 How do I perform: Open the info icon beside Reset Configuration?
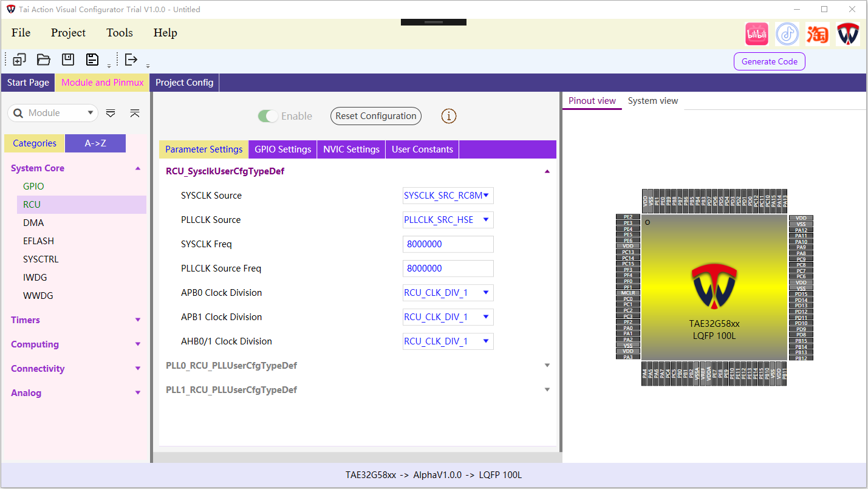[448, 116]
